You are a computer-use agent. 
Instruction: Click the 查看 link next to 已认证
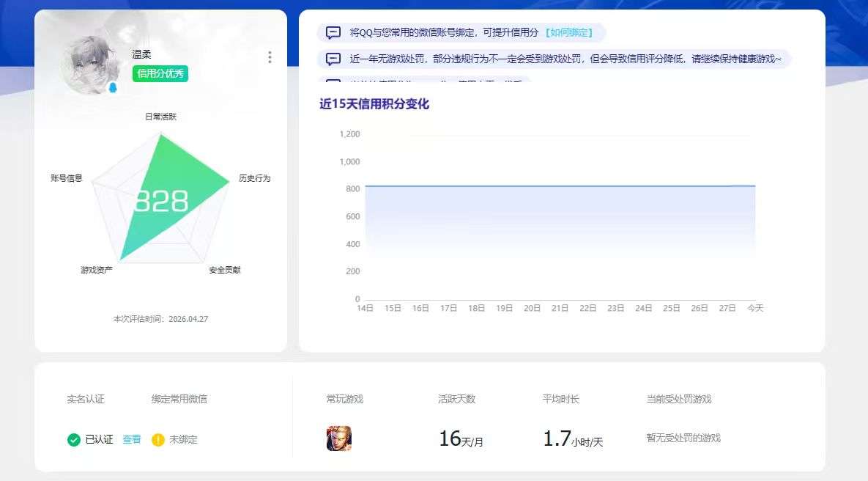tap(131, 438)
